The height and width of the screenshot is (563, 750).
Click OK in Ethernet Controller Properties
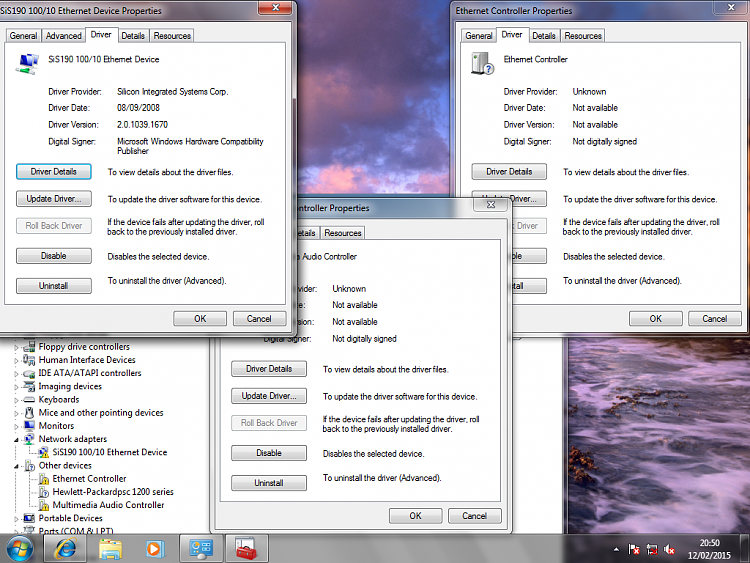click(656, 319)
